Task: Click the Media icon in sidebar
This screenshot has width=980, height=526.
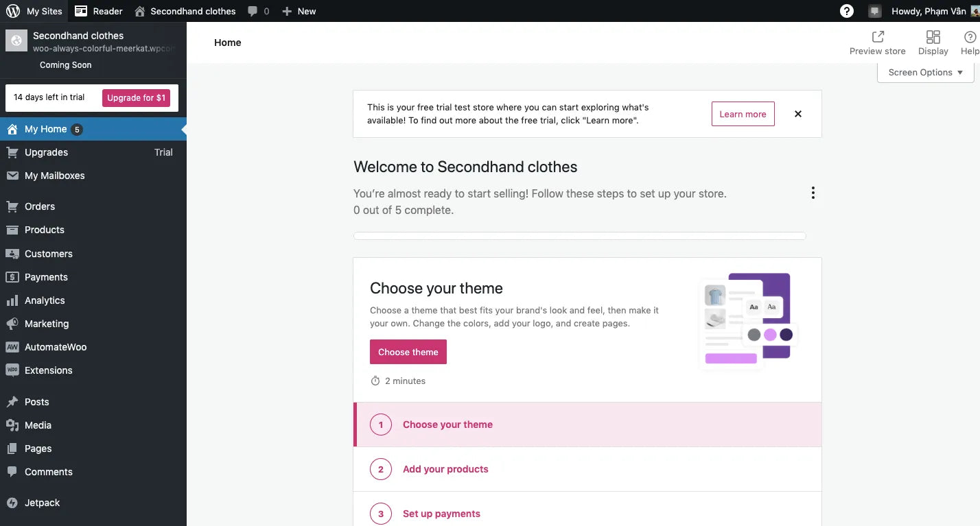Action: click(x=12, y=425)
